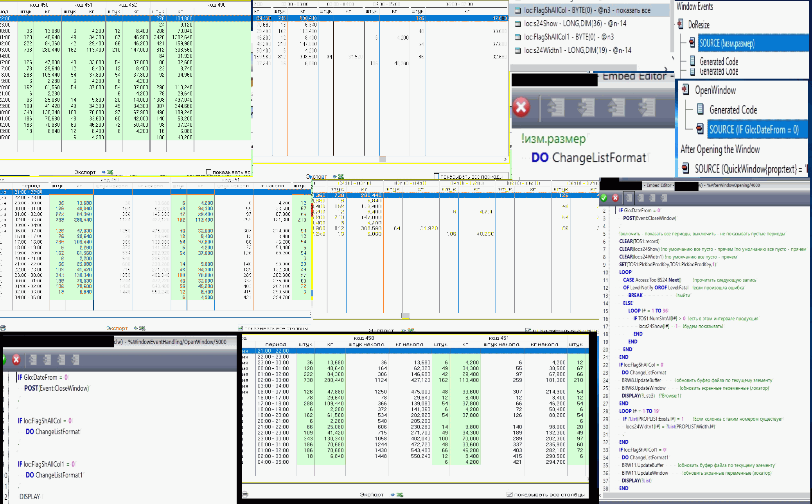The height and width of the screenshot is (504, 812).
Task: Click red cancel icon in AfterWindowOpening editor
Action: click(x=615, y=198)
